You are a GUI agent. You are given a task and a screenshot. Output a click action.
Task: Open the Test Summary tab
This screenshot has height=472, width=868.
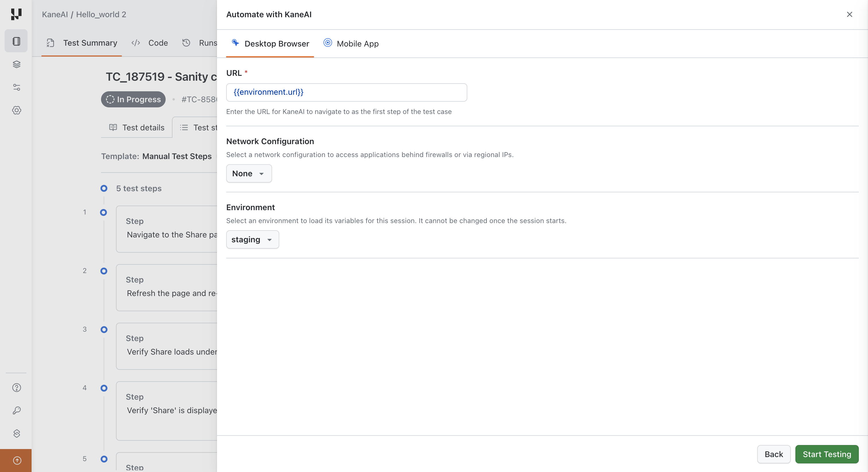click(82, 43)
